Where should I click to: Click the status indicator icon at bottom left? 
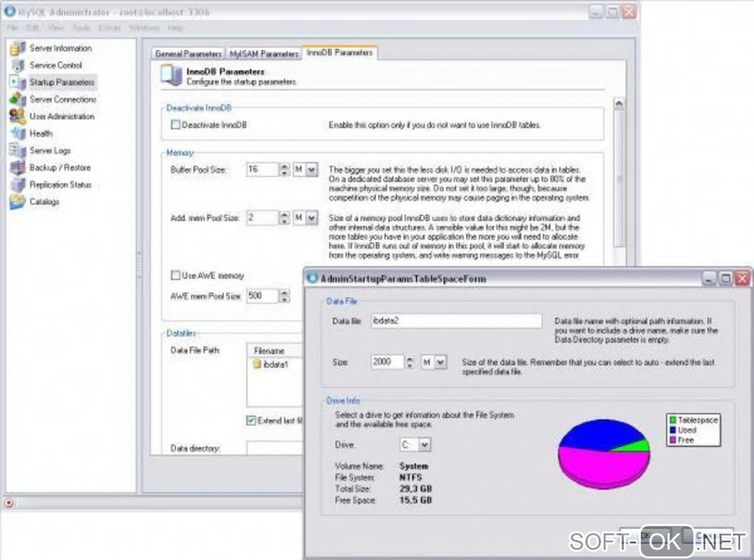9,503
